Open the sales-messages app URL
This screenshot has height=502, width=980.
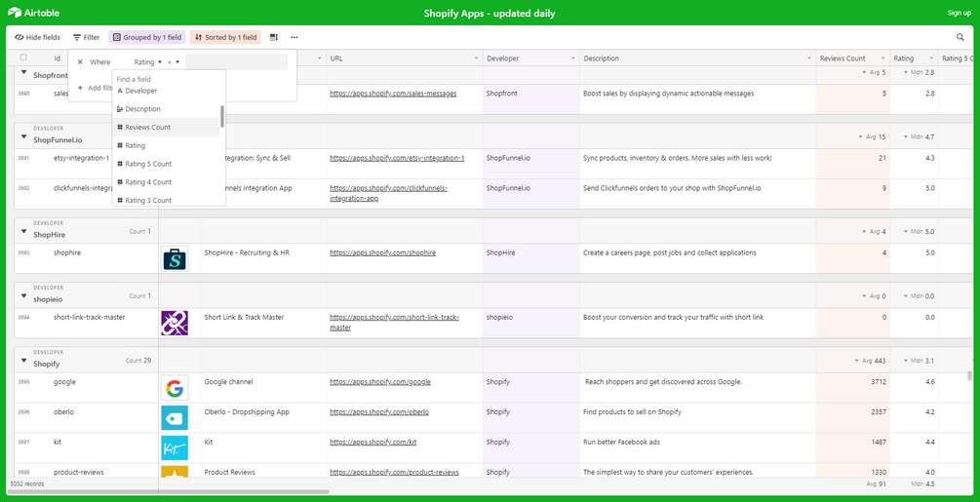pyautogui.click(x=393, y=93)
